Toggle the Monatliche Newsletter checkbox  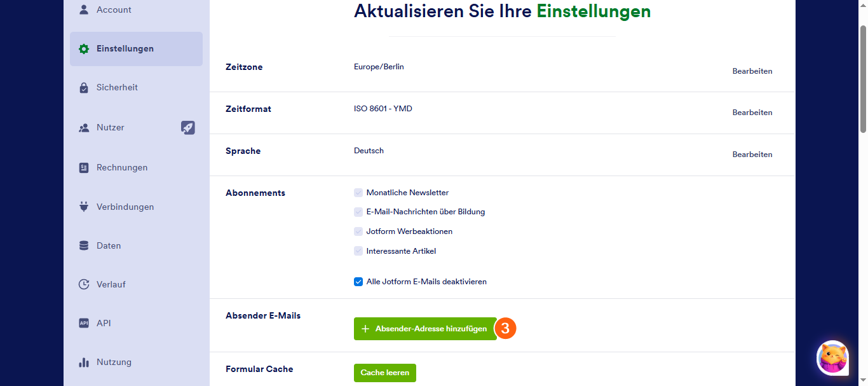358,193
